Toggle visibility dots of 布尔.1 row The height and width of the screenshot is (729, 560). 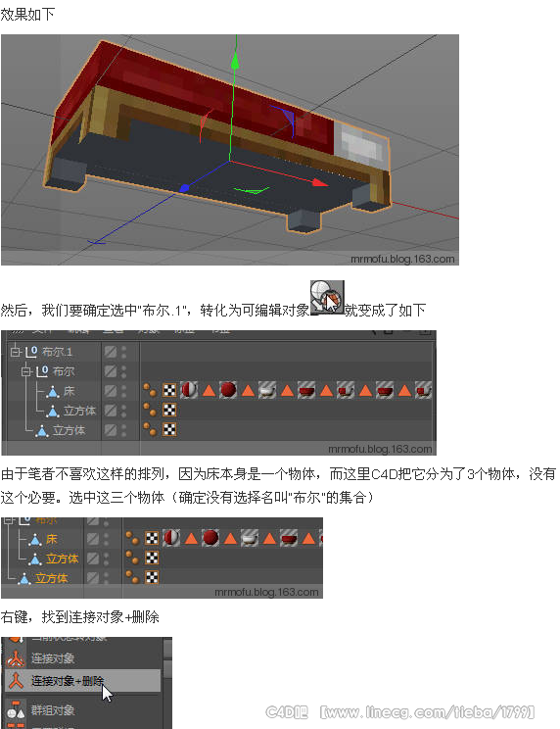pyautogui.click(x=124, y=352)
